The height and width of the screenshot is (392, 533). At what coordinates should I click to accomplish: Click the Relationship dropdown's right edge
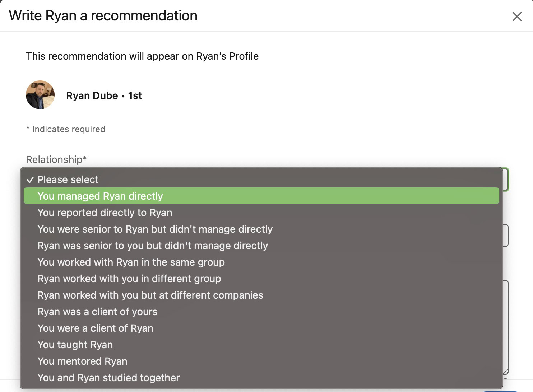pos(506,179)
